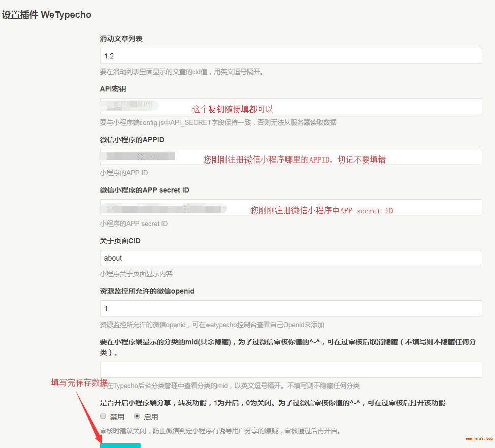Click the APP secret ID input field
Viewport: 495px width, 448px height.
(290, 207)
